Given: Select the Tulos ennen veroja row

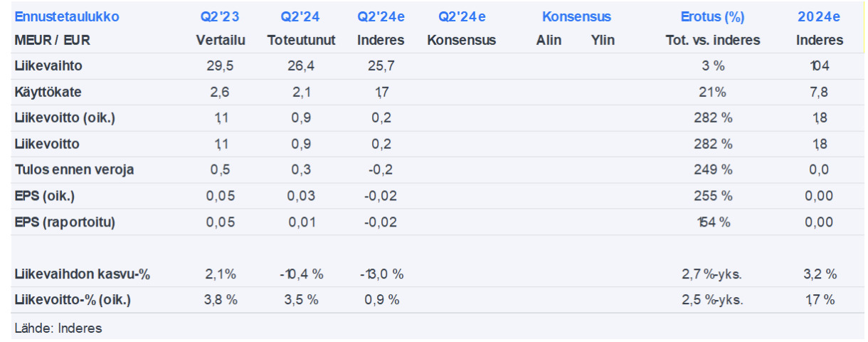Looking at the screenshot, I should [74, 170].
